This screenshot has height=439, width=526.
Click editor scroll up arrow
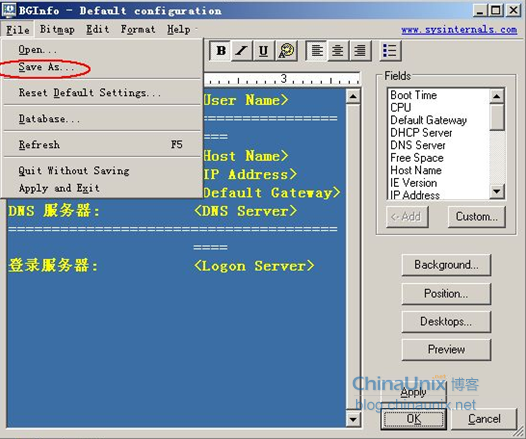pyautogui.click(x=353, y=97)
